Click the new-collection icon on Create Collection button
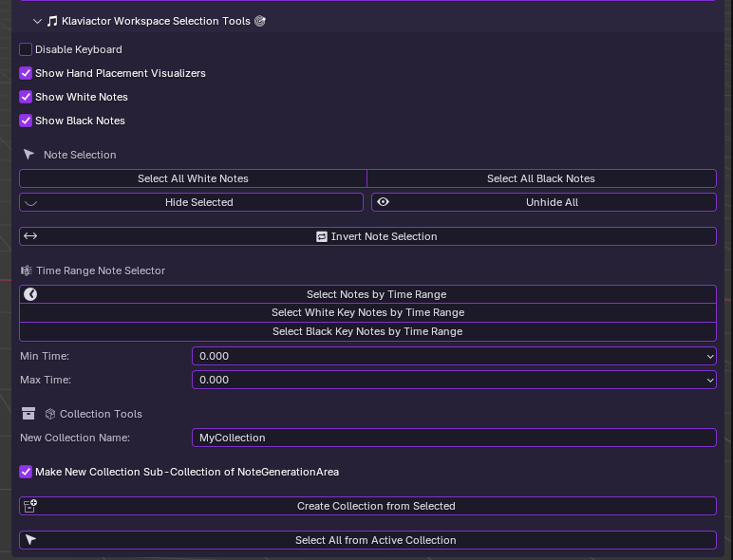Image resolution: width=733 pixels, height=560 pixels. pos(30,506)
